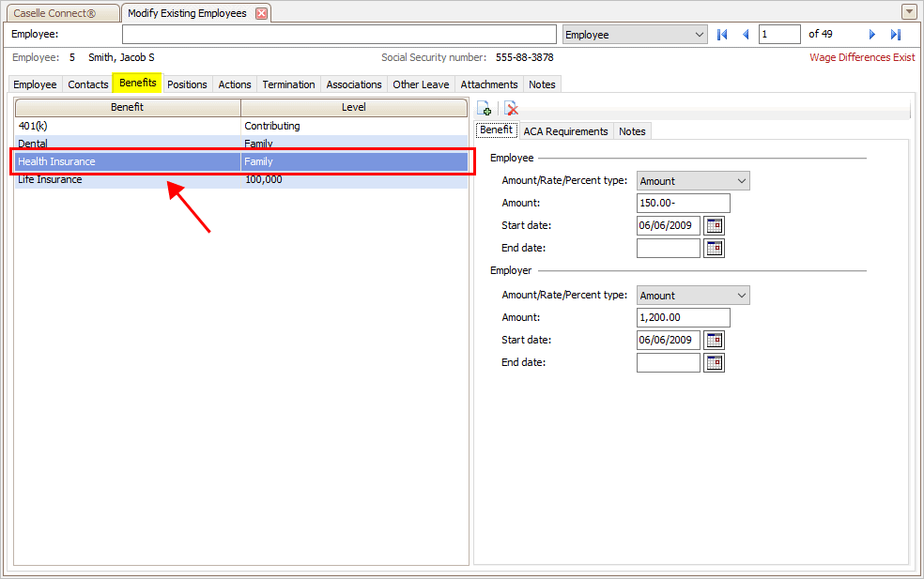Open the ACA Requirements tab
This screenshot has height=579, width=924.
click(565, 131)
